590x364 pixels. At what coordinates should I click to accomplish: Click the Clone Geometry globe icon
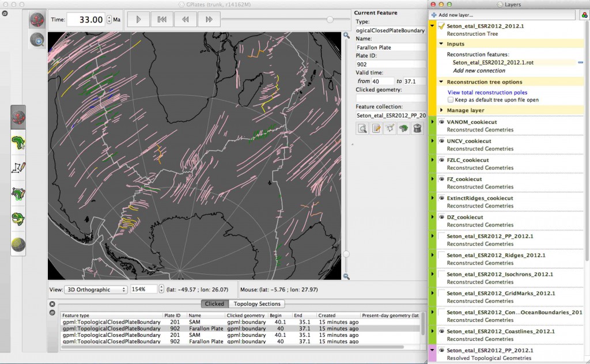pyautogui.click(x=403, y=128)
